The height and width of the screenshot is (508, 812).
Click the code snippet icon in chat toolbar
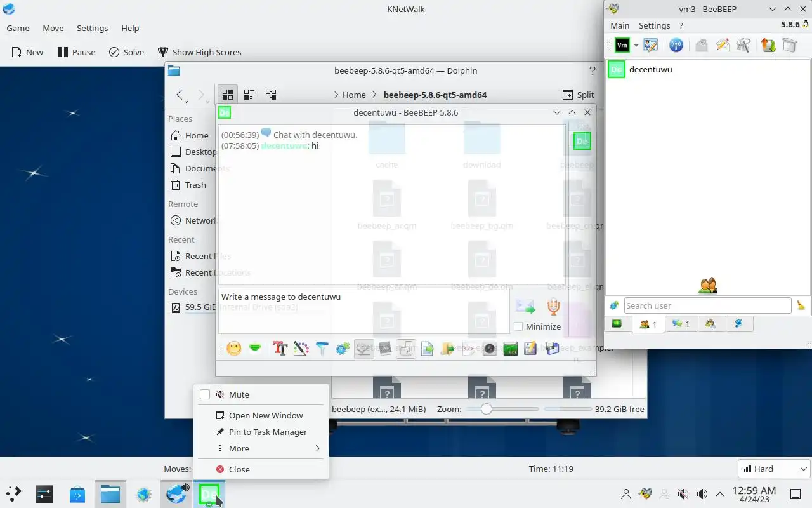click(469, 349)
